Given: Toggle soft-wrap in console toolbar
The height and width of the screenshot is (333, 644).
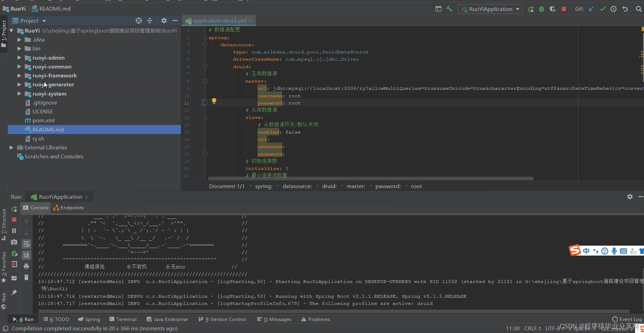Looking at the screenshot, I should tap(26, 244).
